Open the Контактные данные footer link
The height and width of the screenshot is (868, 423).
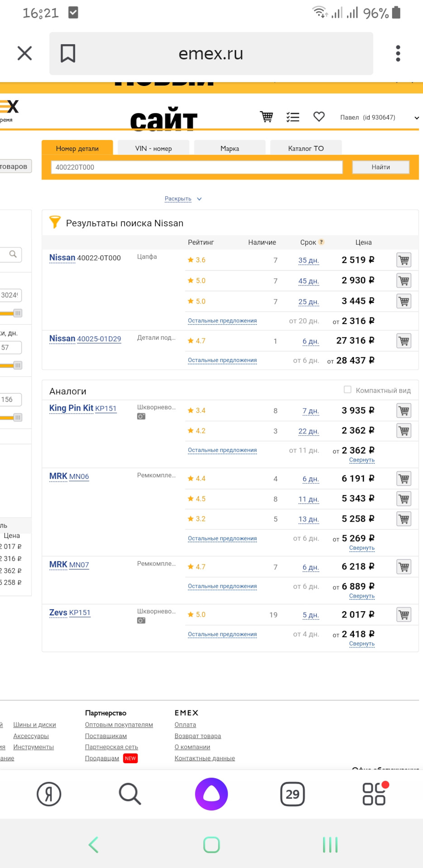(205, 759)
